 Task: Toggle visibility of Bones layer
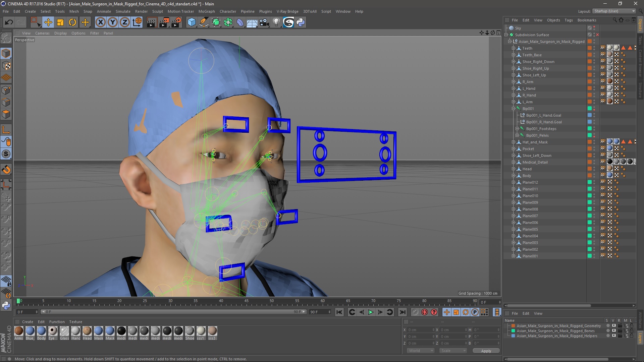click(x=614, y=331)
